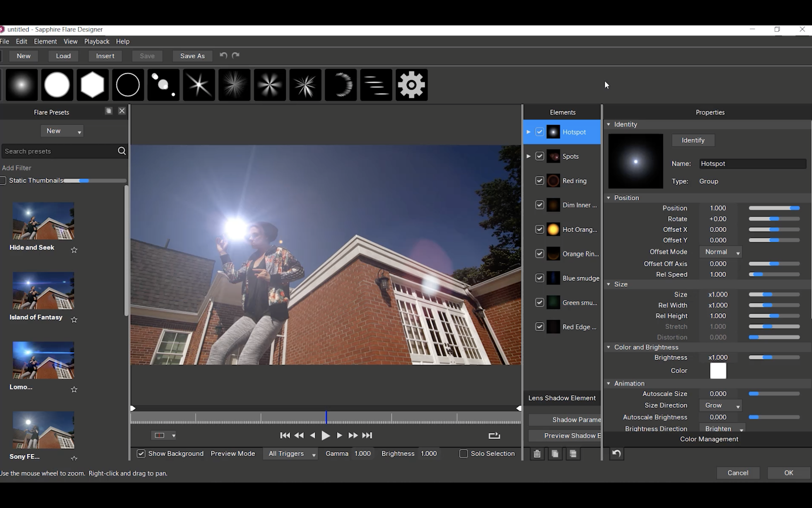Close the Flare Presets panel

pos(122,111)
